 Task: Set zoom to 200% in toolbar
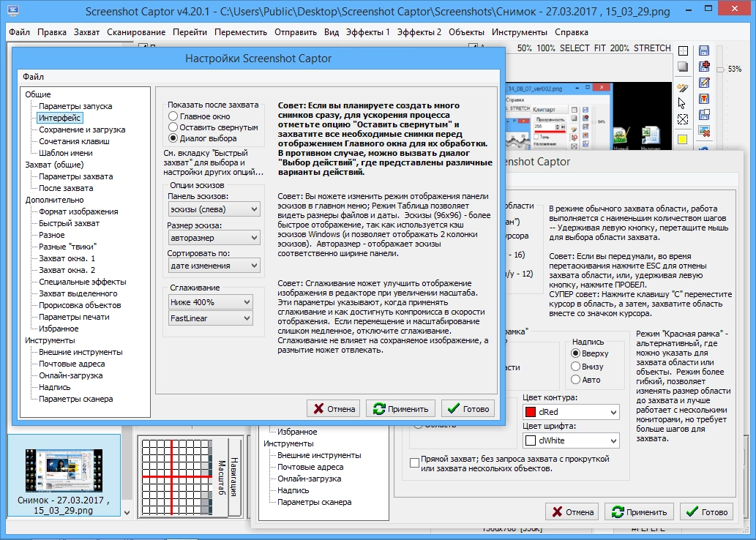tap(620, 48)
